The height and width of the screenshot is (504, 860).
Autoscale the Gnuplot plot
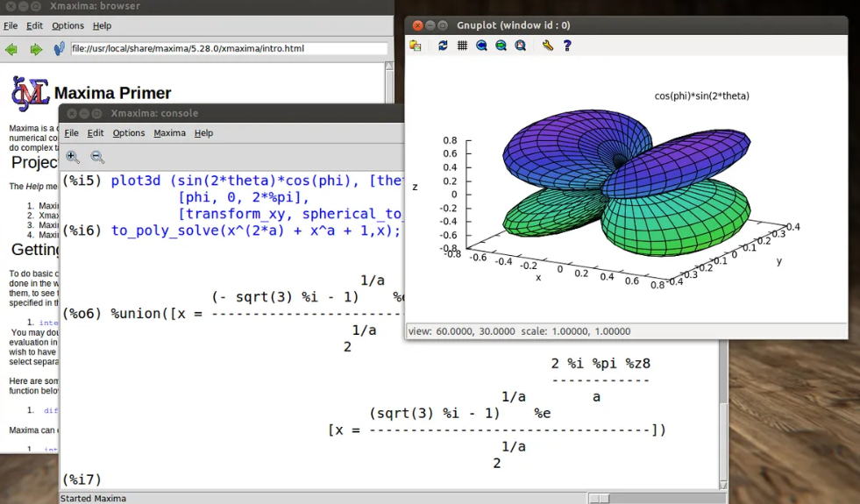[x=520, y=46]
